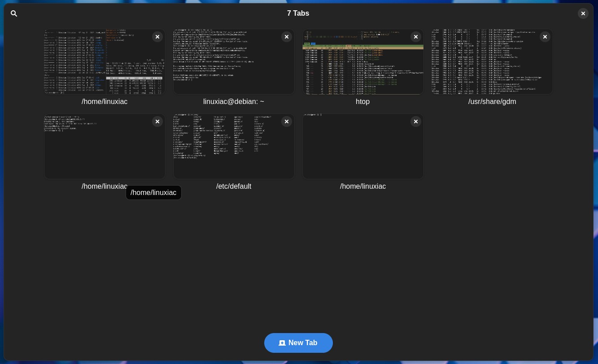The image size is (598, 364).
Task: Dismiss the 7 Tabs overview with top-right X
Action: click(583, 13)
